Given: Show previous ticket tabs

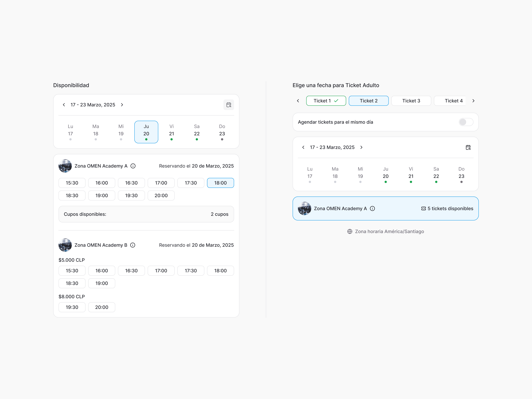Looking at the screenshot, I should (298, 101).
